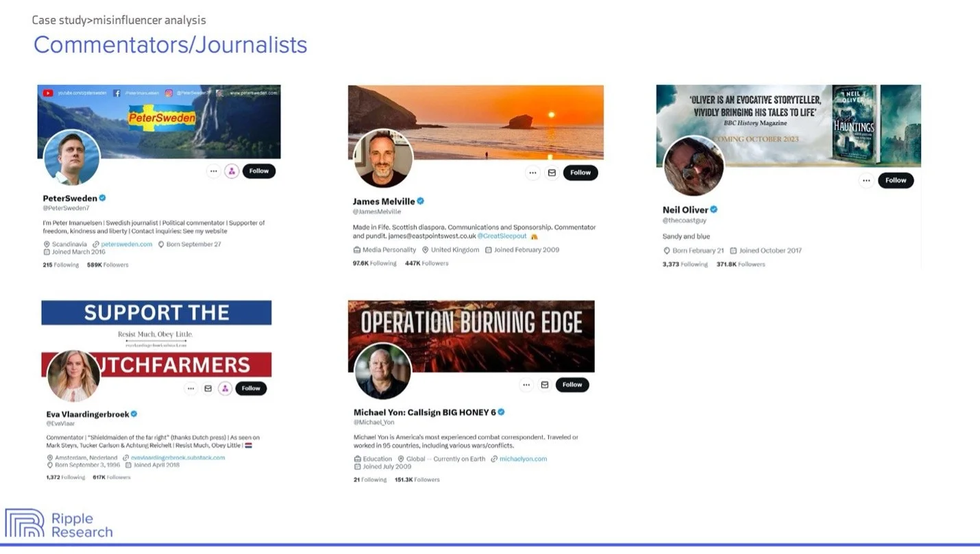Viewport: 980px width, 554px height.
Task: Follow Neil Oliver
Action: pos(896,180)
